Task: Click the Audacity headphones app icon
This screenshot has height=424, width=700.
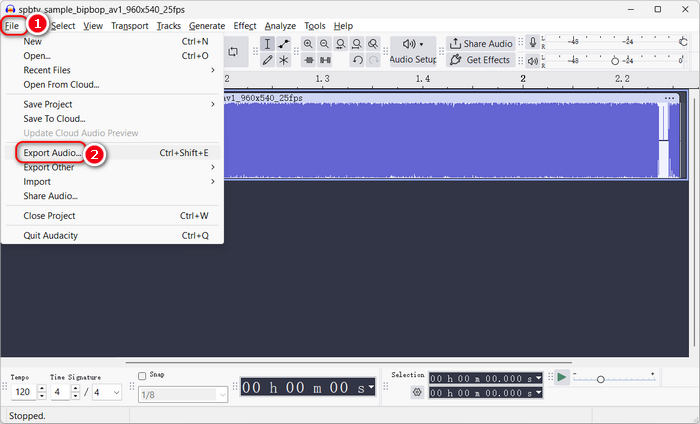Action: coord(10,9)
